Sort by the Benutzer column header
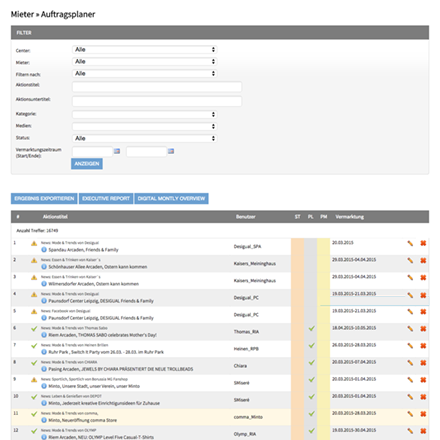This screenshot has width=440, height=440. click(x=246, y=217)
